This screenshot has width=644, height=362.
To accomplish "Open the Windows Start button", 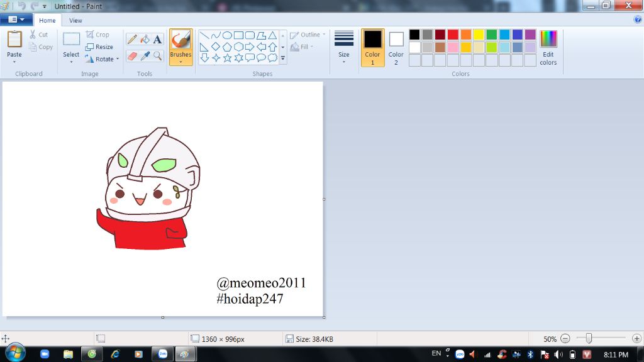I will click(x=15, y=353).
